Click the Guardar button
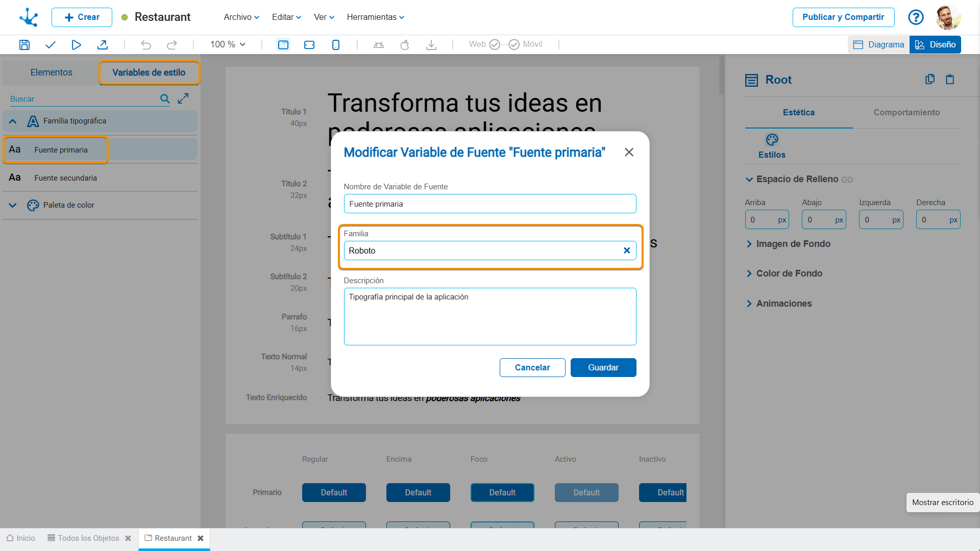980x551 pixels. pyautogui.click(x=603, y=367)
